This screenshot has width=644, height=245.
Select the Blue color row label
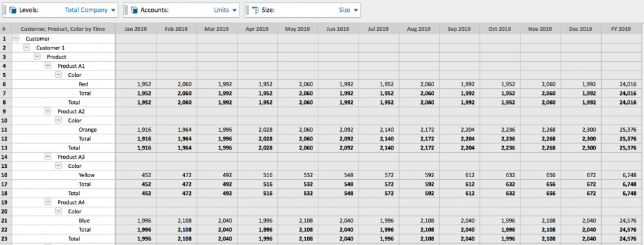coord(84,221)
